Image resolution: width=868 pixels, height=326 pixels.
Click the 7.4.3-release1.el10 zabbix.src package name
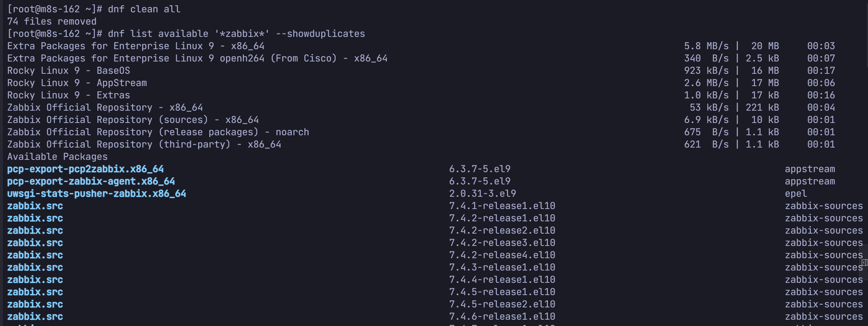35,267
